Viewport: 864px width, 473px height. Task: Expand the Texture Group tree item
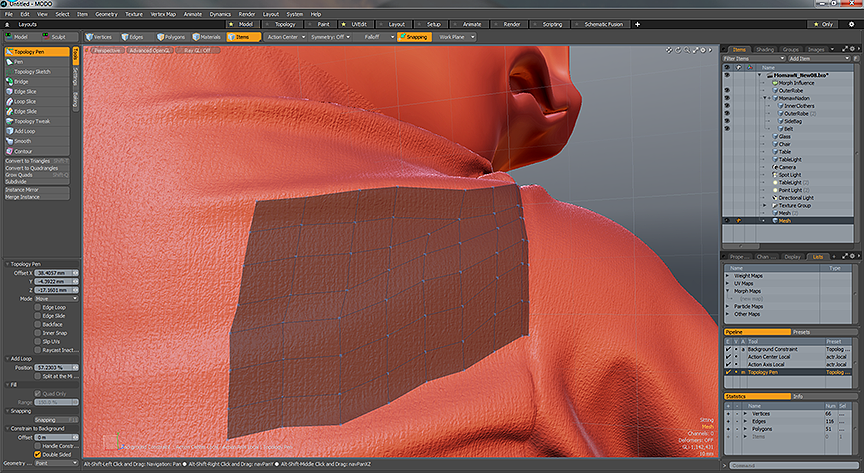click(764, 206)
